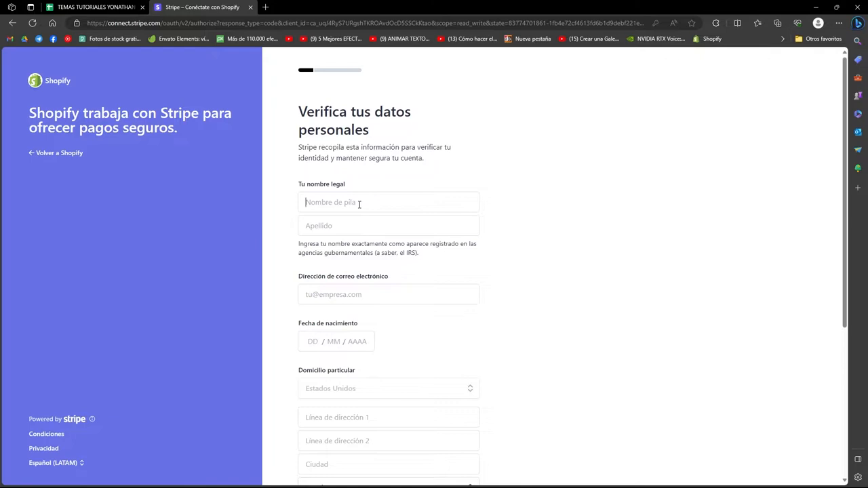Toggle split screen view icon
The image size is (868, 488).
click(x=737, y=23)
